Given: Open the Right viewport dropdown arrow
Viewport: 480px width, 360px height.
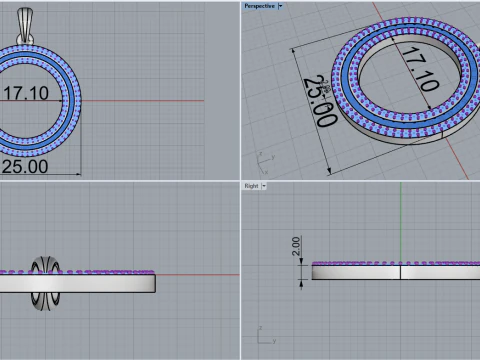Looking at the screenshot, I should [264, 186].
